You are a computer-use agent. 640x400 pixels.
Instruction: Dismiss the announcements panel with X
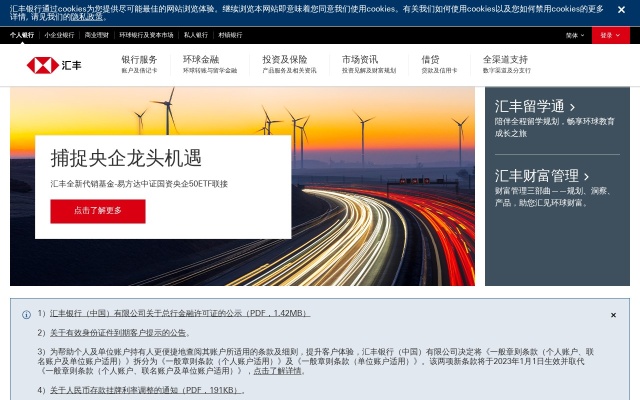[x=613, y=315]
